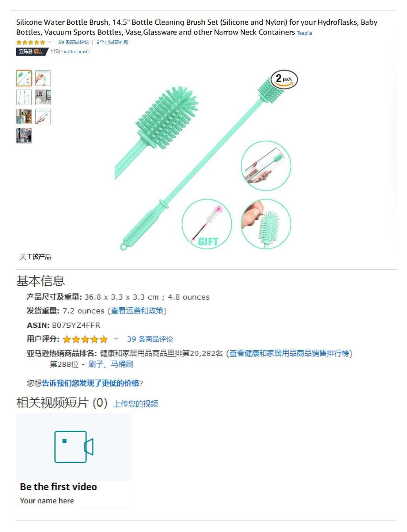This screenshot has width=407, height=532.
Task: Open the 刷子、马桶刷 category link
Action: [x=111, y=364]
